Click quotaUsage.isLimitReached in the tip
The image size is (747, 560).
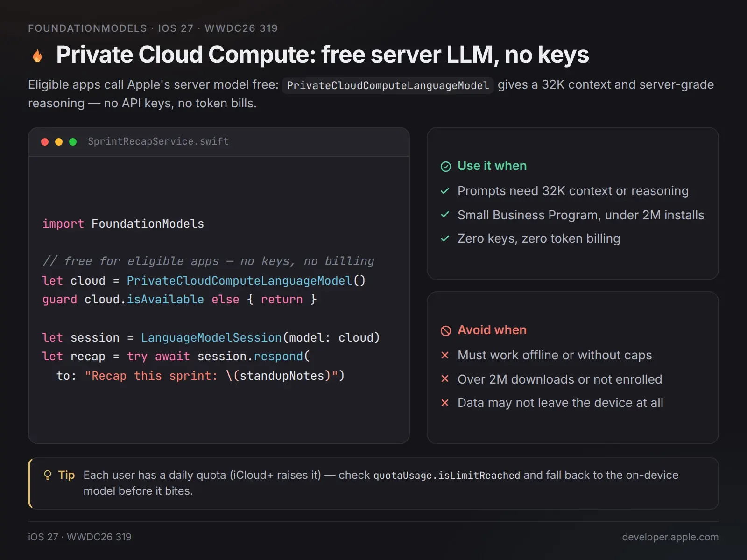click(447, 476)
